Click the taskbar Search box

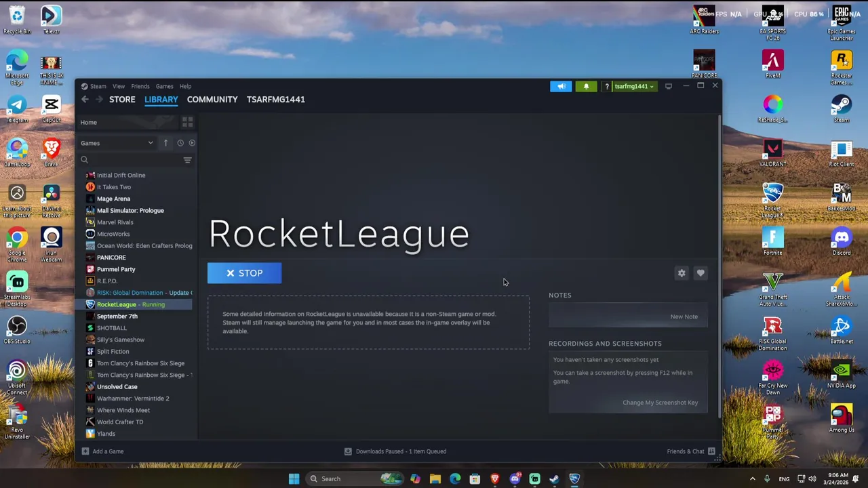[355, 479]
